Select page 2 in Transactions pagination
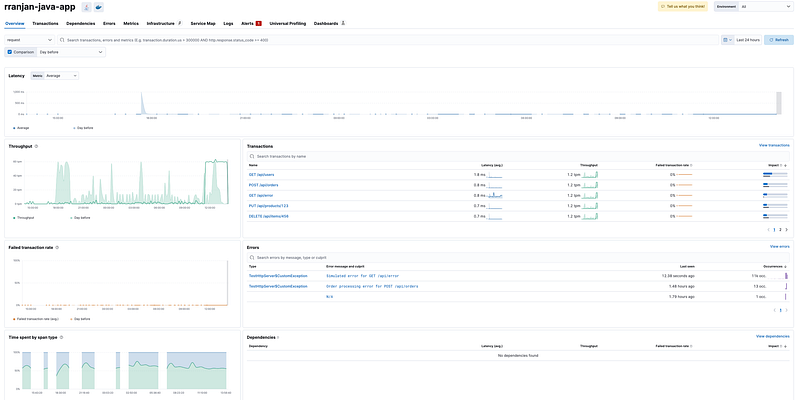The width and height of the screenshot is (800, 400). pos(780,230)
